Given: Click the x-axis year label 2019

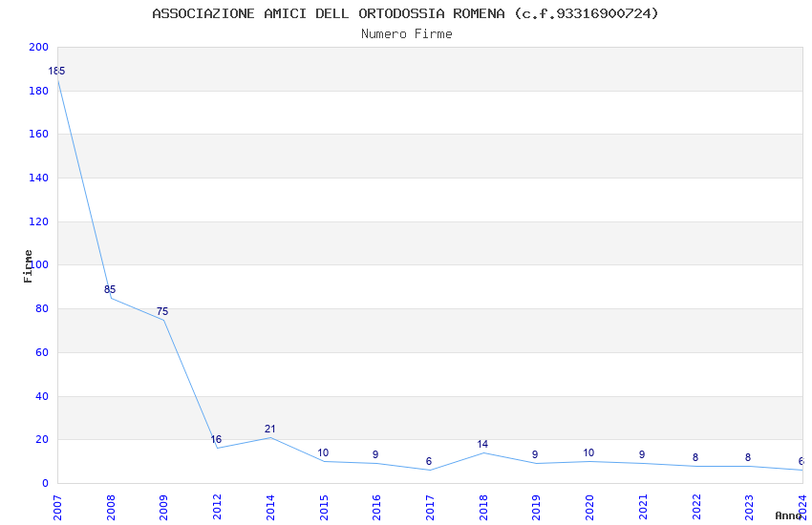Looking at the screenshot, I should (x=537, y=508).
